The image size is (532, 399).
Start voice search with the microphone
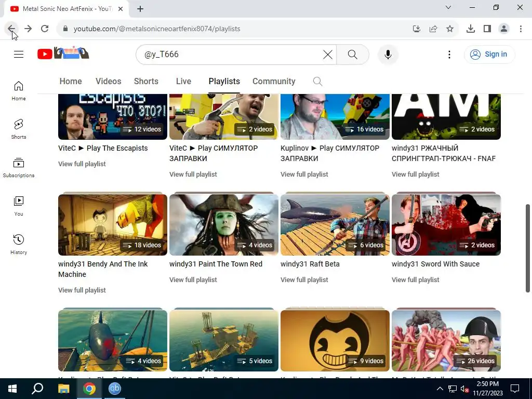[388, 54]
